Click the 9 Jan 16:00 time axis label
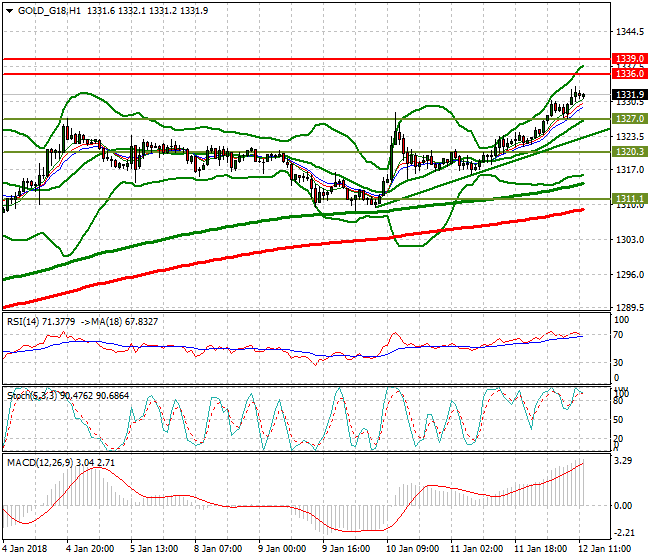 click(346, 549)
